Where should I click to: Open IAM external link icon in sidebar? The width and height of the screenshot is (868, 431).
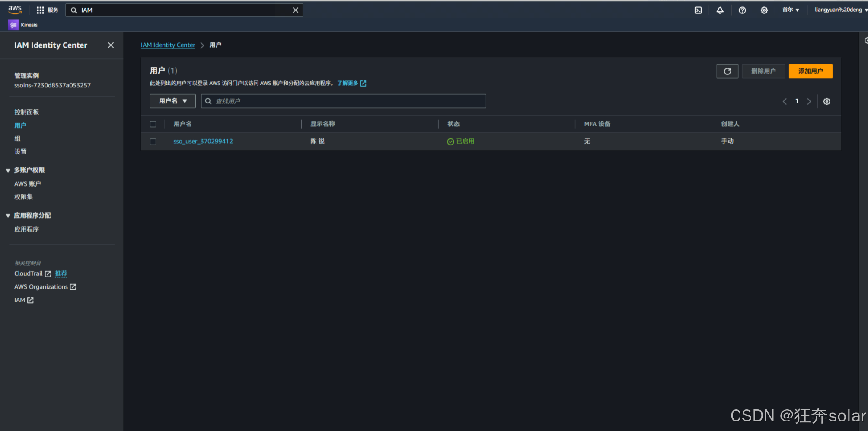coord(30,300)
